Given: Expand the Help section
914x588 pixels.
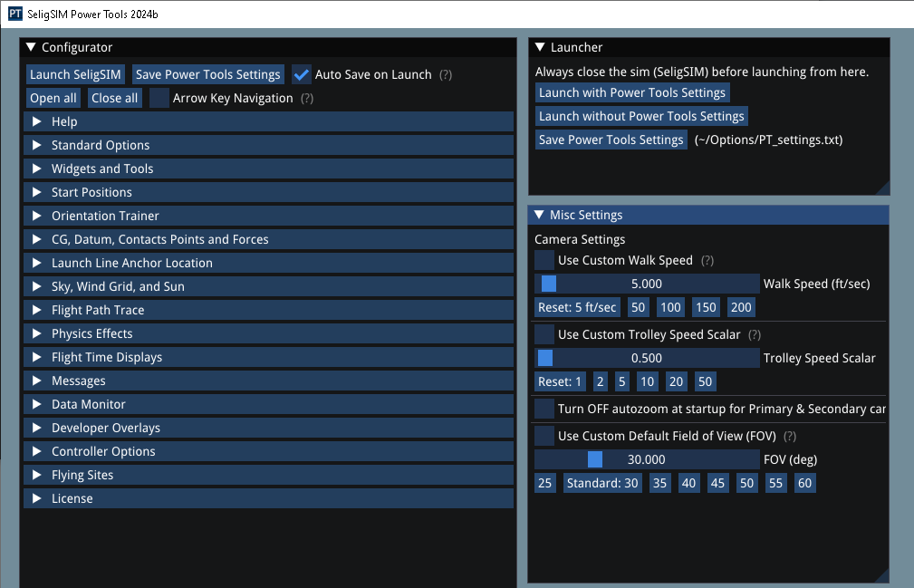Looking at the screenshot, I should point(269,121).
